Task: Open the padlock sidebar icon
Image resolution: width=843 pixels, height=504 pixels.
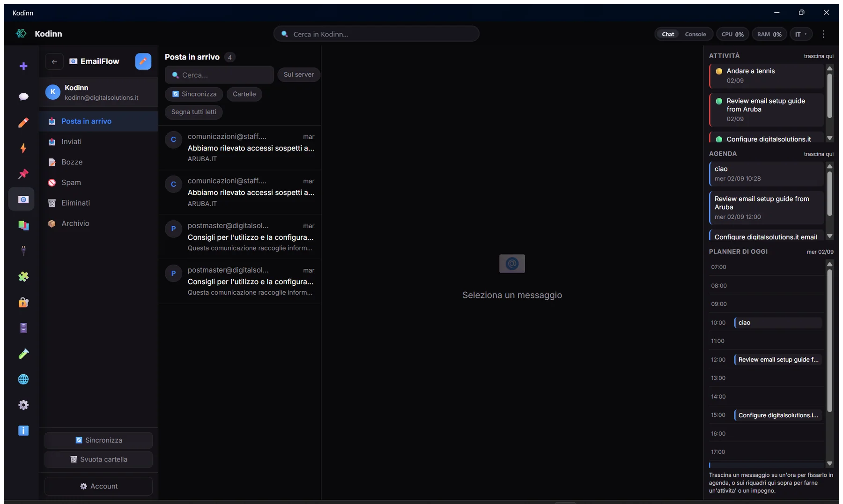Action: [x=23, y=302]
